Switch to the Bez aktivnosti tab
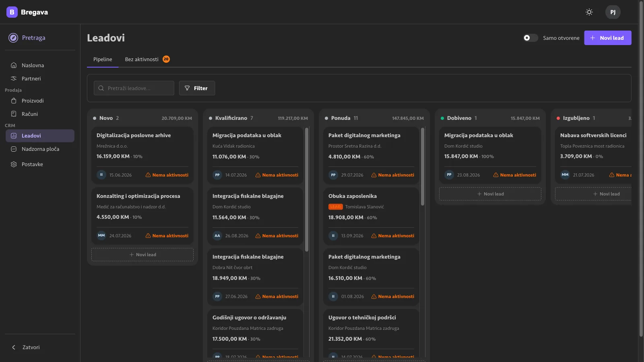Screen dimensions: 644x362 click(x=147, y=59)
